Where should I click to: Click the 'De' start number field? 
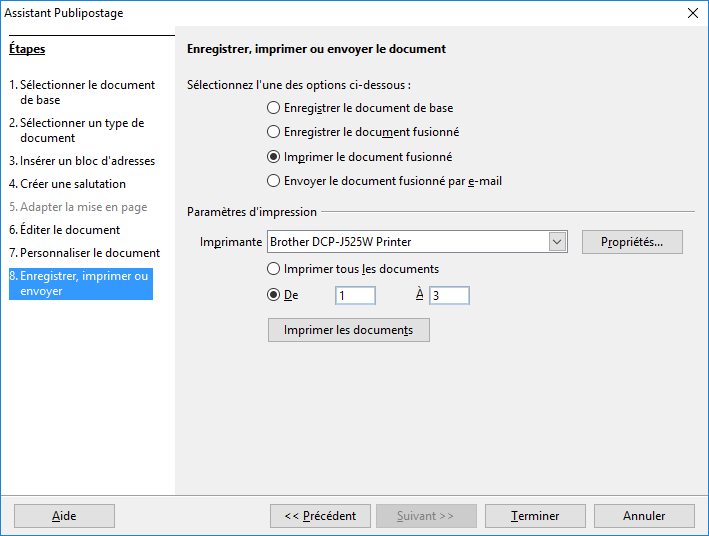tap(355, 295)
